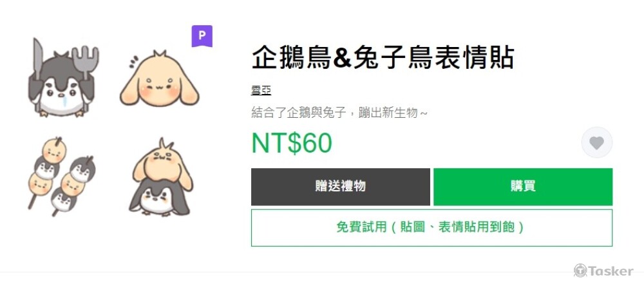Add sticker set to wishlist with heart icon
Image resolution: width=644 pixels, height=284 pixels.
597,142
